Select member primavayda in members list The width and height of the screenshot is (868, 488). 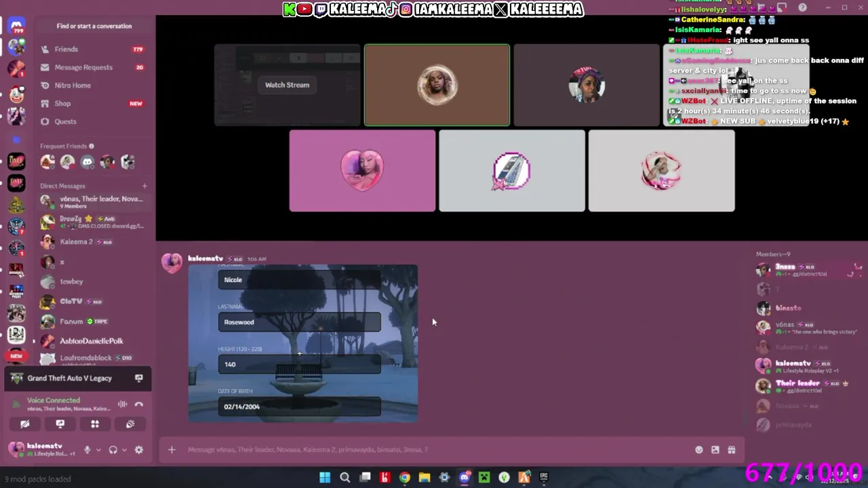[x=809, y=425]
